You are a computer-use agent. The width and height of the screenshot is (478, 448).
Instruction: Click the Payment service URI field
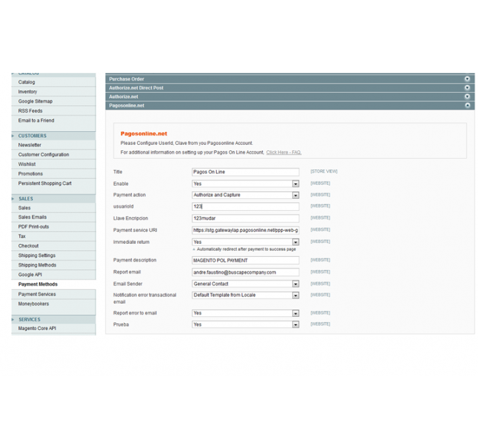click(245, 230)
